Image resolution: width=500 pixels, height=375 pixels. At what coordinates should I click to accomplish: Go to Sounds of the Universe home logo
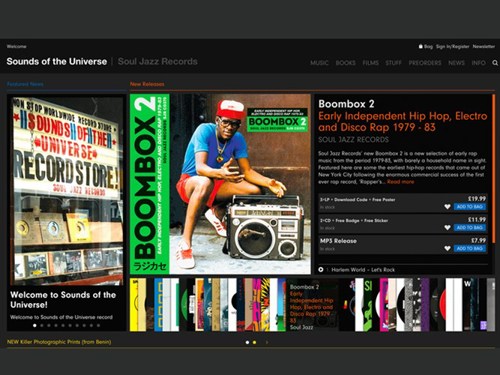[x=57, y=62]
